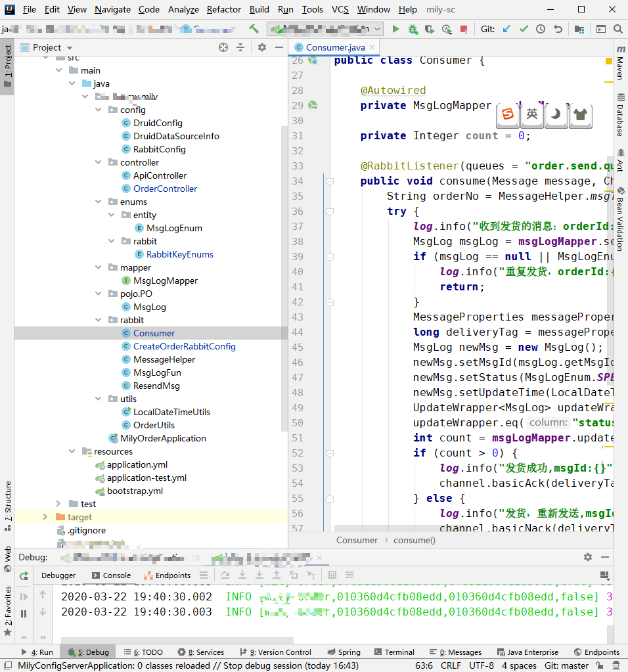Open Project panel settings gear
This screenshot has width=628, height=672.
click(x=262, y=47)
